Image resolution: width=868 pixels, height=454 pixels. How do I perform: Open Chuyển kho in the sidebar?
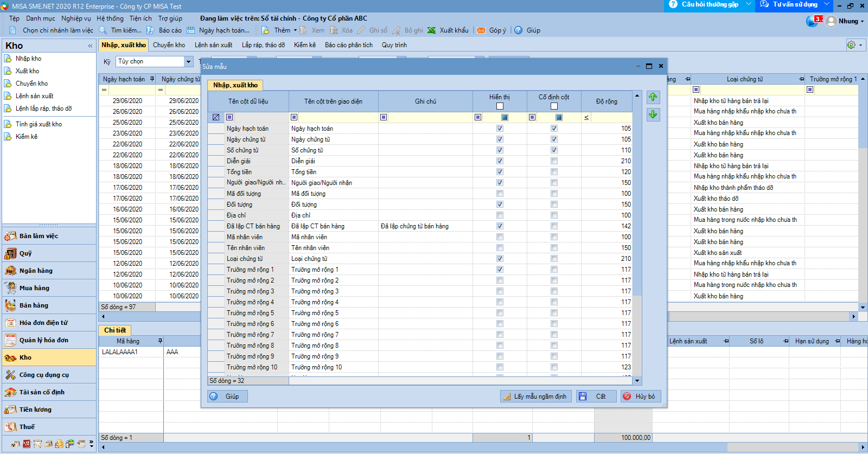pyautogui.click(x=31, y=84)
